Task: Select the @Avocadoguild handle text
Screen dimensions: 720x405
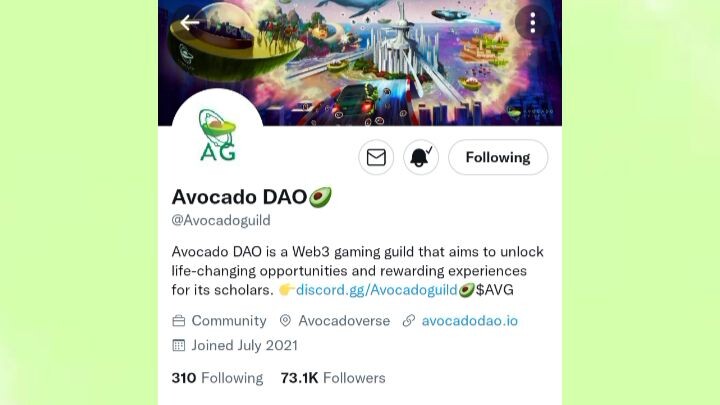Action: [x=221, y=220]
